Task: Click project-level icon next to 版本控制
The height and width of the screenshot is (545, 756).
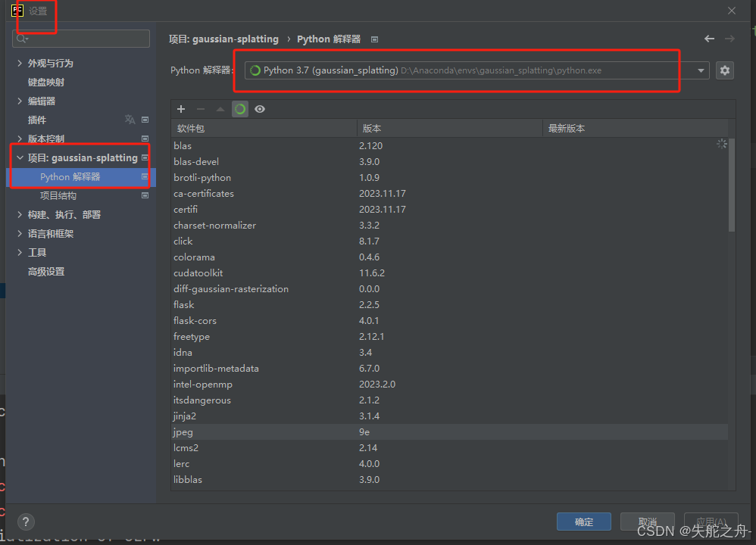Action: click(x=145, y=139)
